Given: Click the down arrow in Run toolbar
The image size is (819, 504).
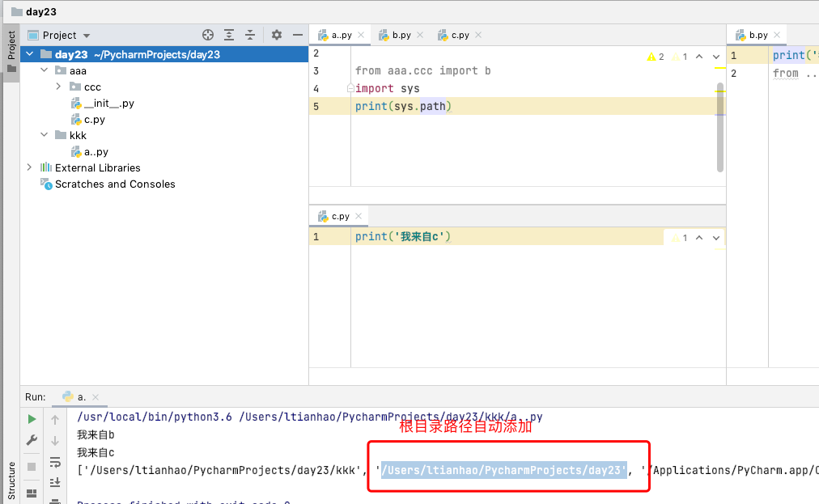Looking at the screenshot, I should (55, 441).
